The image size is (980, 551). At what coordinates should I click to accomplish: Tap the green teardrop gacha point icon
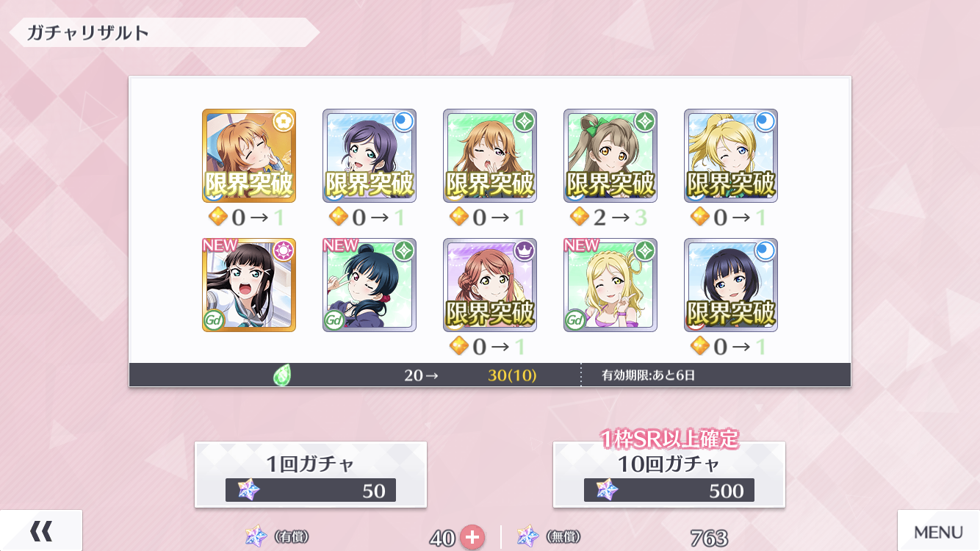pyautogui.click(x=282, y=375)
